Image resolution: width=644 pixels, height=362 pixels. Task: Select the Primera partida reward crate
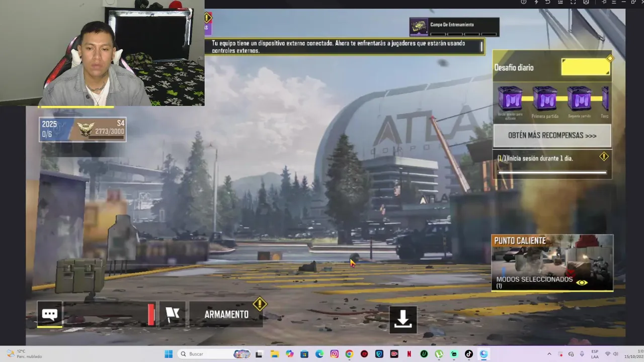click(545, 99)
